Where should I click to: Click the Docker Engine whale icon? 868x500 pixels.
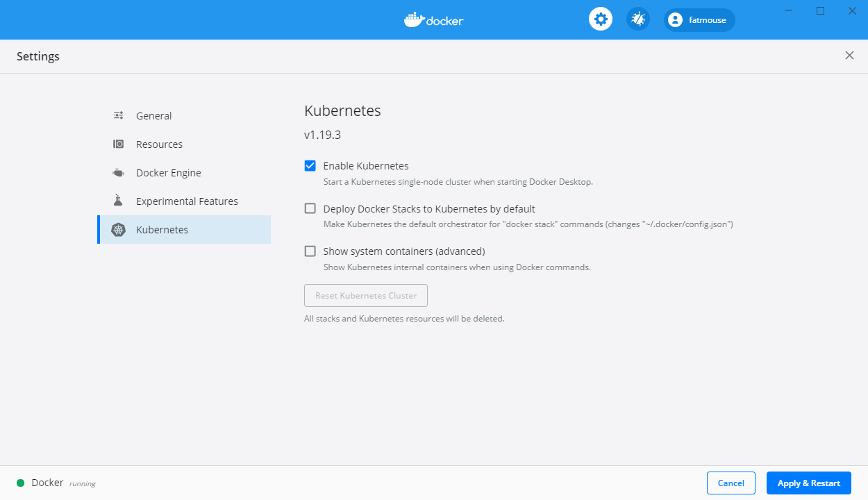click(119, 173)
